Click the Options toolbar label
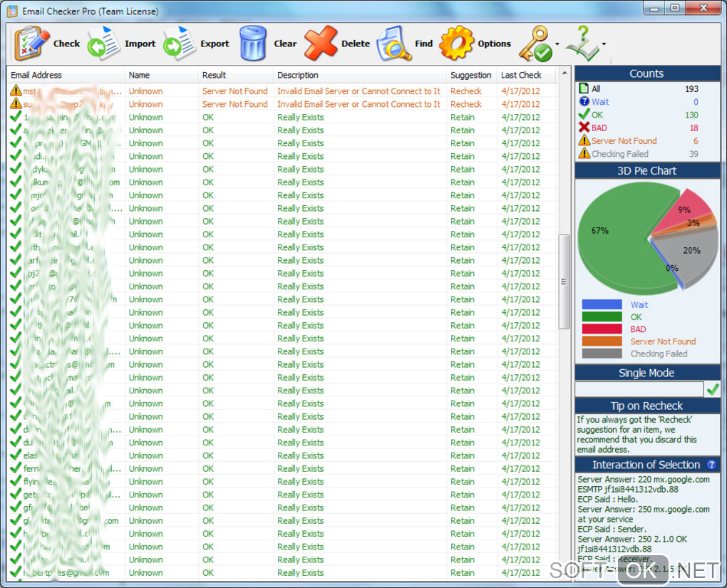 pyautogui.click(x=494, y=43)
